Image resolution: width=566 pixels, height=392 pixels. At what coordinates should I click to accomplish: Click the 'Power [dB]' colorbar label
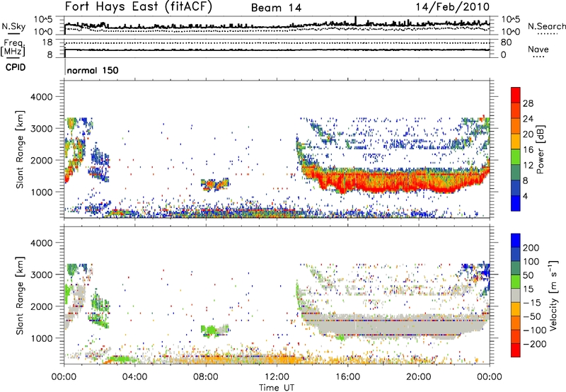pos(541,149)
